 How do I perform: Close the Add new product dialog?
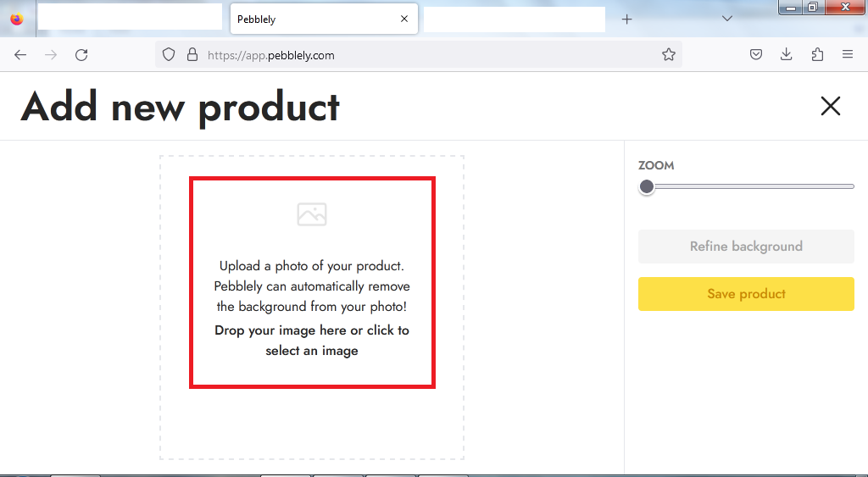pos(830,106)
